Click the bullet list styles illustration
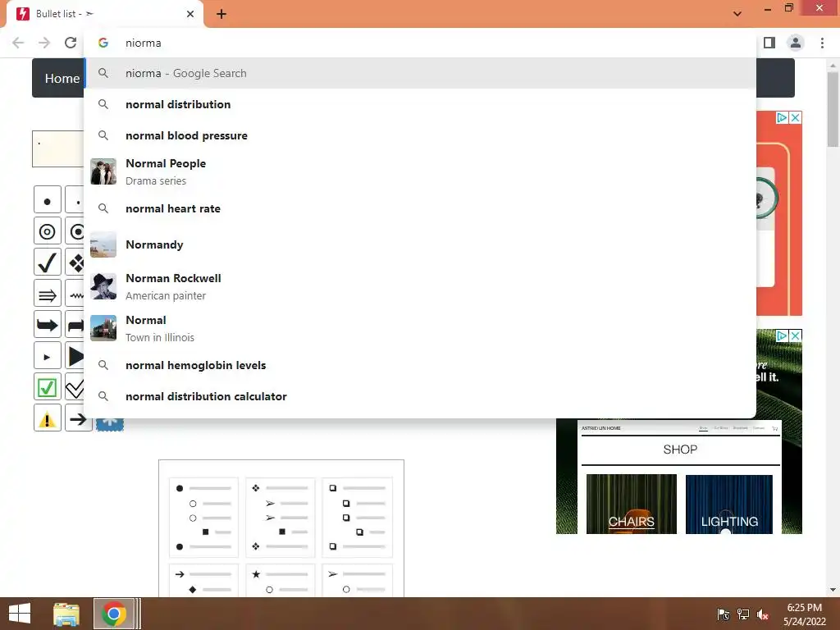This screenshot has height=630, width=840. 281,527
